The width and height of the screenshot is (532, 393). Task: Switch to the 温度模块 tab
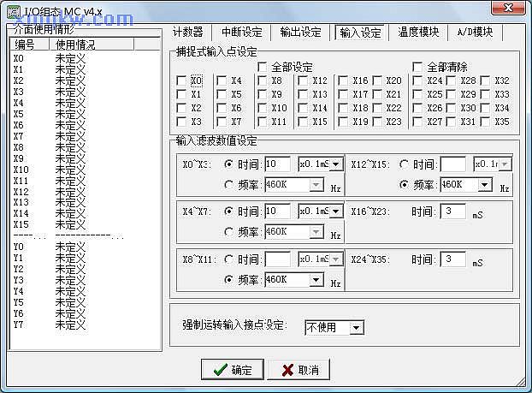pos(418,33)
